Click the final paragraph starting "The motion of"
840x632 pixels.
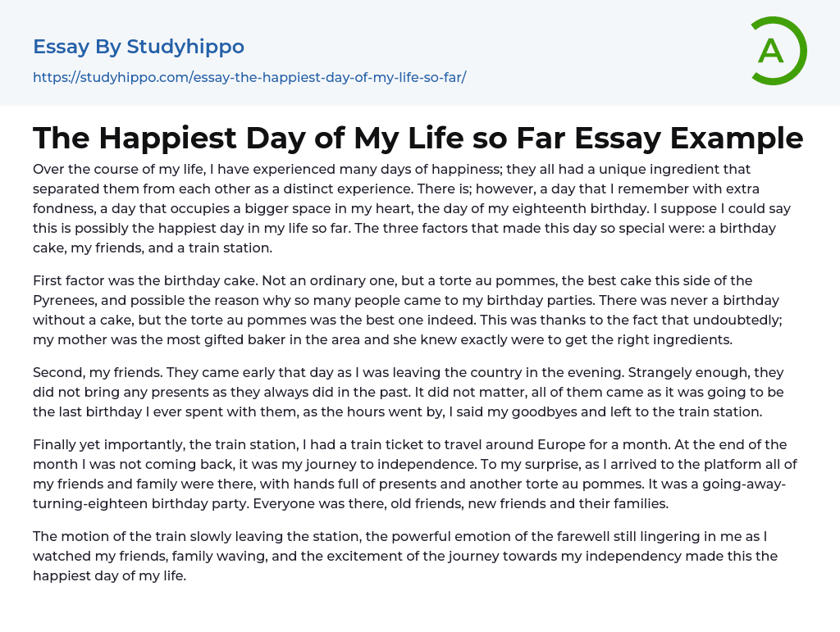point(402,556)
